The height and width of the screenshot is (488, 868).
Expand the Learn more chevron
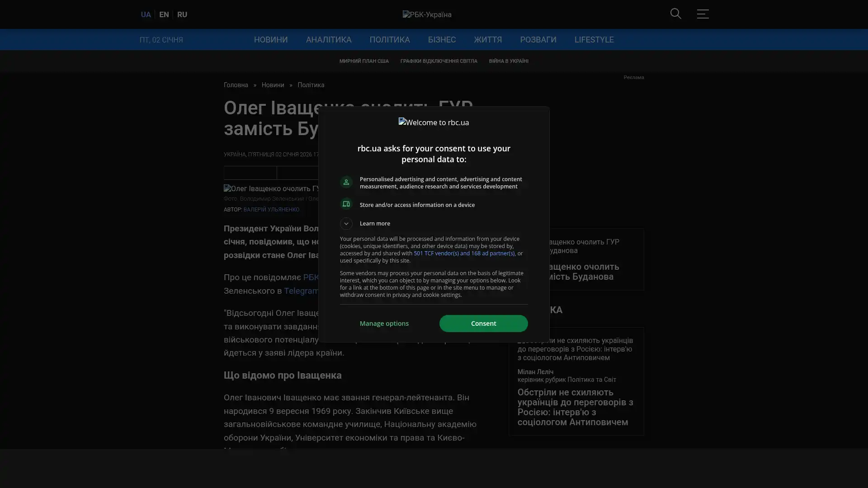346,224
